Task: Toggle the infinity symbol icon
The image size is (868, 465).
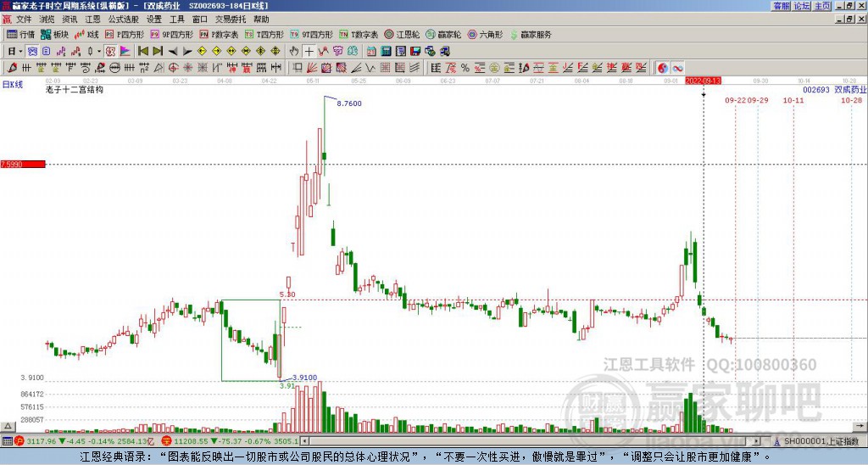Action: pos(677,68)
